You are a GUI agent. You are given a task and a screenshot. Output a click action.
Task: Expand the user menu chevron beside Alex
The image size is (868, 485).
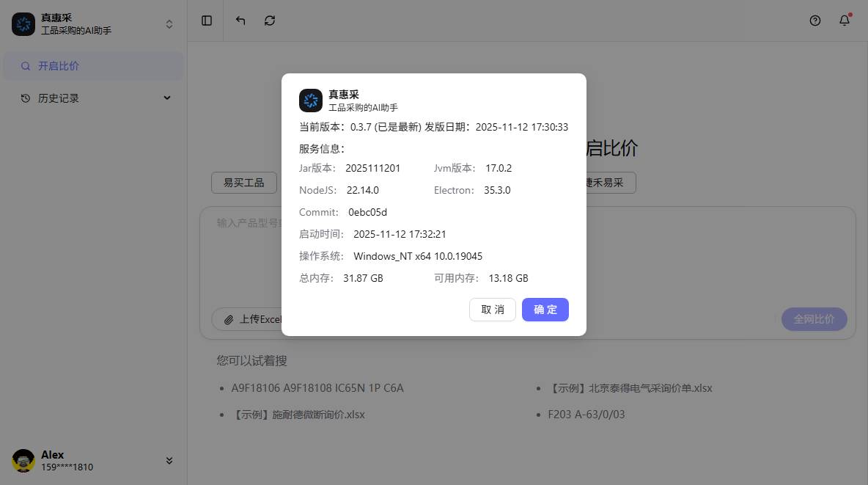[x=169, y=461]
